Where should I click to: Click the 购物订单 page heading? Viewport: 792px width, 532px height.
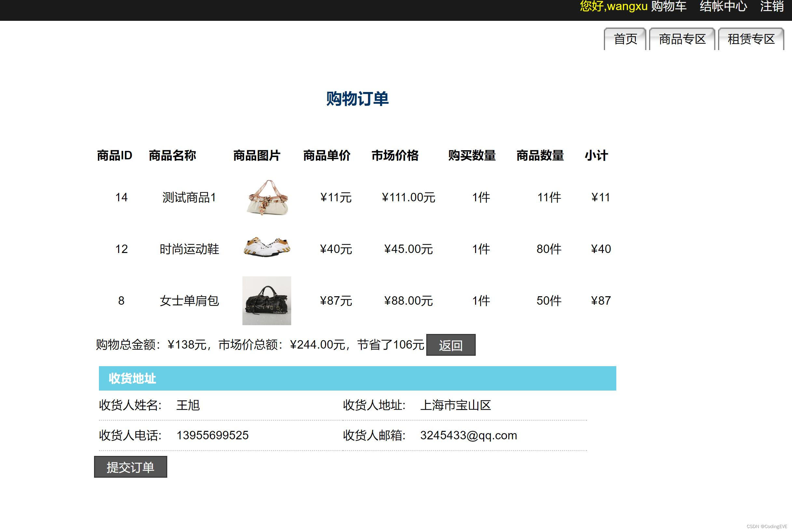[357, 99]
